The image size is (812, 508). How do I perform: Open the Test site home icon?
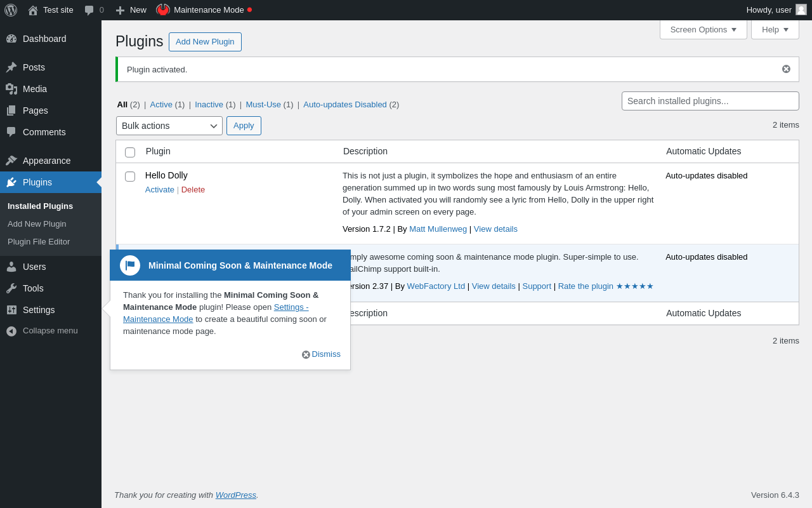(x=33, y=10)
